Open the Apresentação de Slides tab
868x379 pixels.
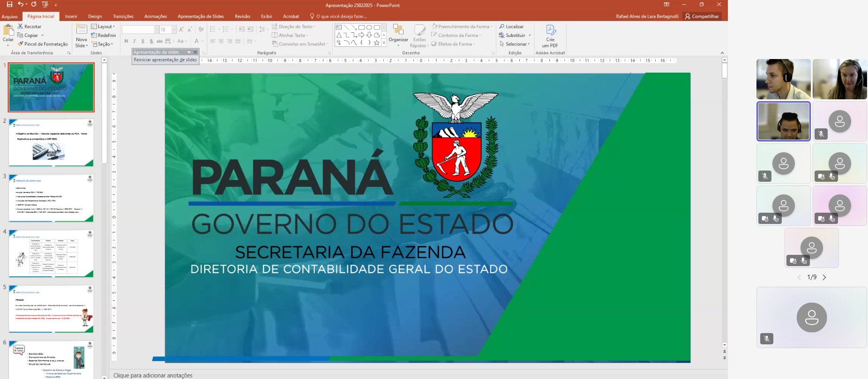point(201,16)
